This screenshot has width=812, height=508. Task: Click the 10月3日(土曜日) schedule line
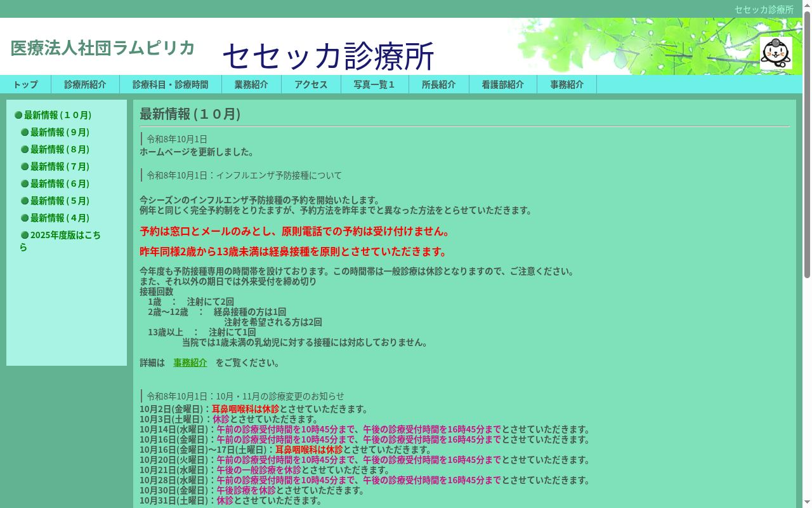pyautogui.click(x=229, y=420)
